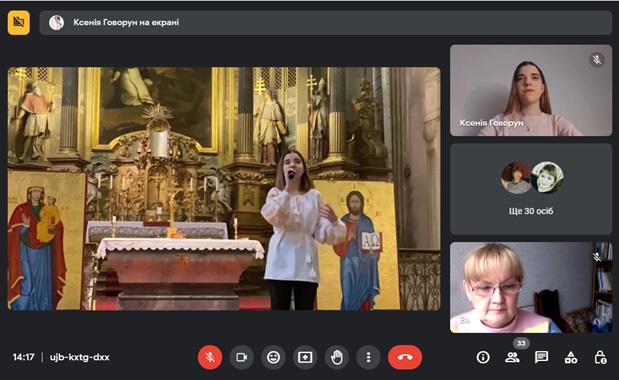619x380 pixels.
Task: Unmute the microphone with the red mic button
Action: tap(210, 358)
